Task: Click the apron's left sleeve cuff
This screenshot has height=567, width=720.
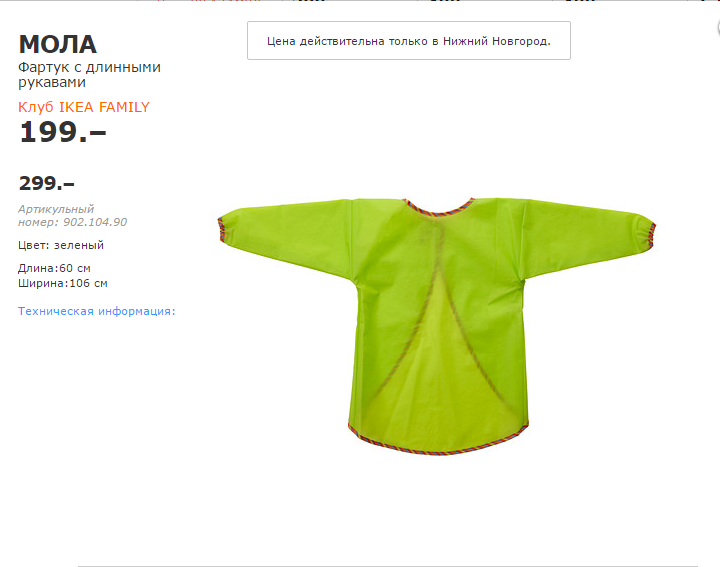Action: pyautogui.click(x=222, y=230)
